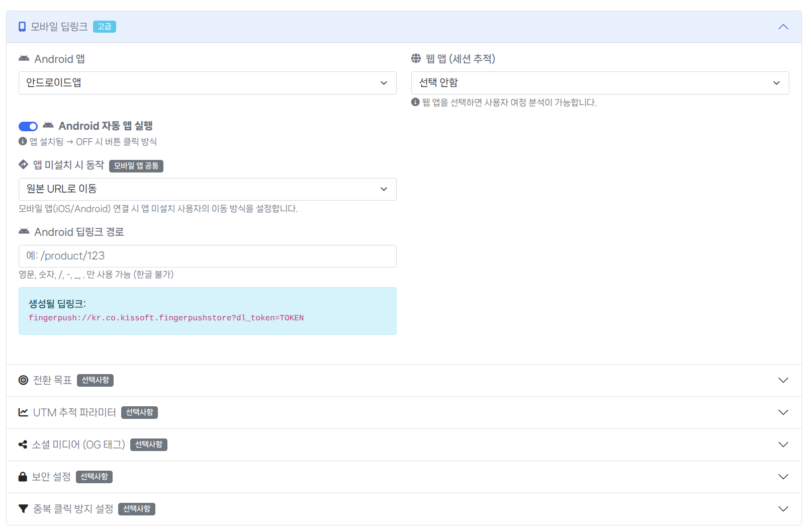Collapse the 모바일 딥링크 section chevron
This screenshot has width=811, height=532.
(783, 27)
